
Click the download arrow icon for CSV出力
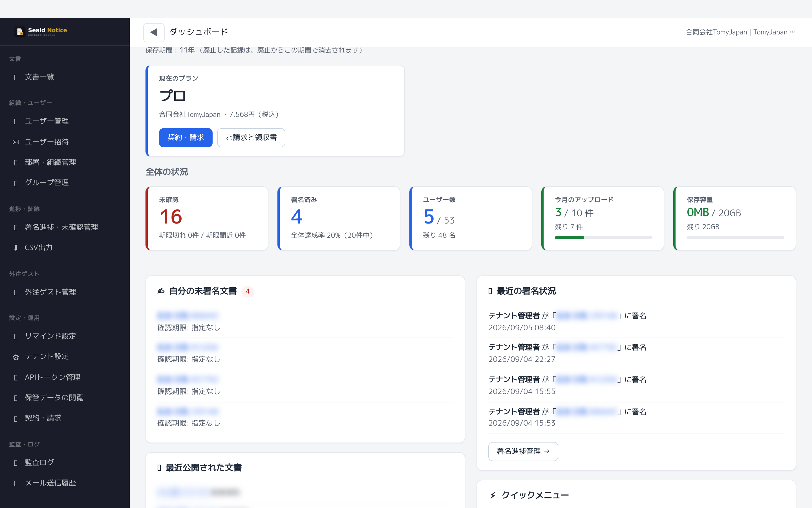click(16, 248)
